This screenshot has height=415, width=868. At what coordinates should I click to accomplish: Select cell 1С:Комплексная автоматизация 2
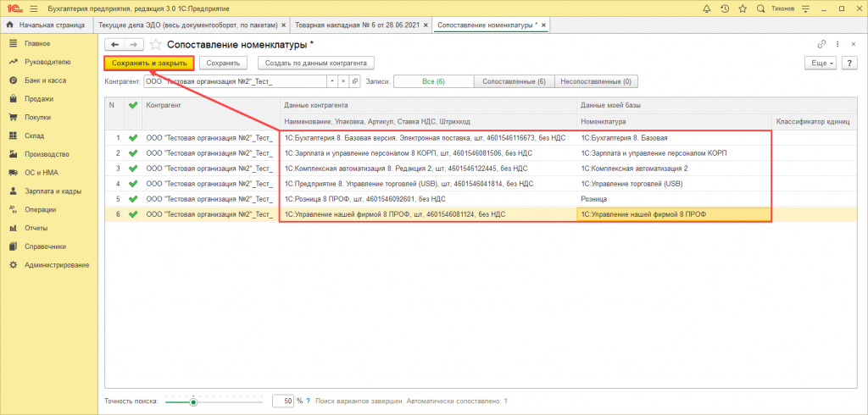pyautogui.click(x=674, y=169)
